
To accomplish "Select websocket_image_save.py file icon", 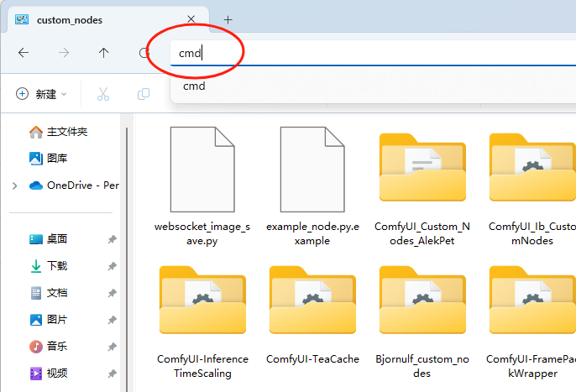I will click(x=202, y=170).
